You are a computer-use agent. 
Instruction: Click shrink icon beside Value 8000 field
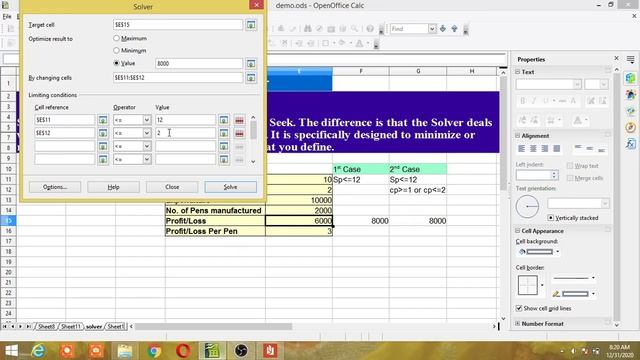click(251, 64)
